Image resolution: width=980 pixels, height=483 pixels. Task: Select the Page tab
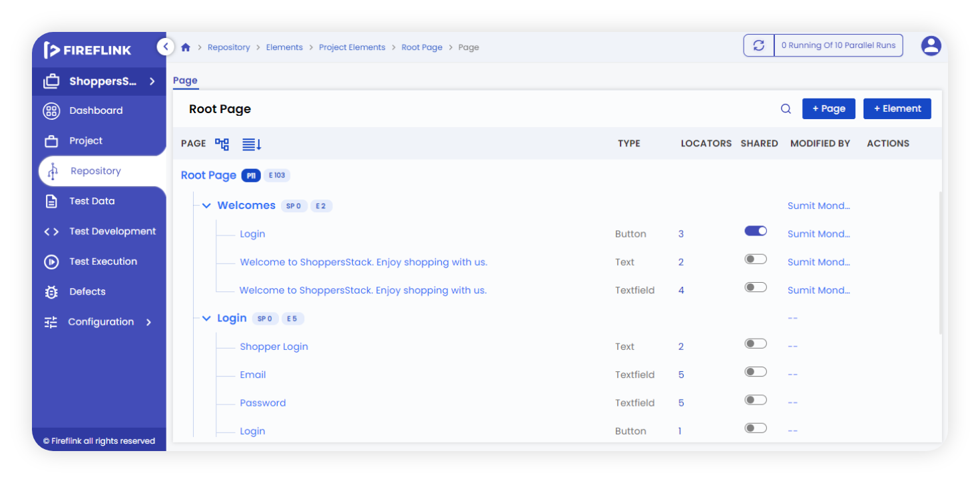(x=185, y=80)
